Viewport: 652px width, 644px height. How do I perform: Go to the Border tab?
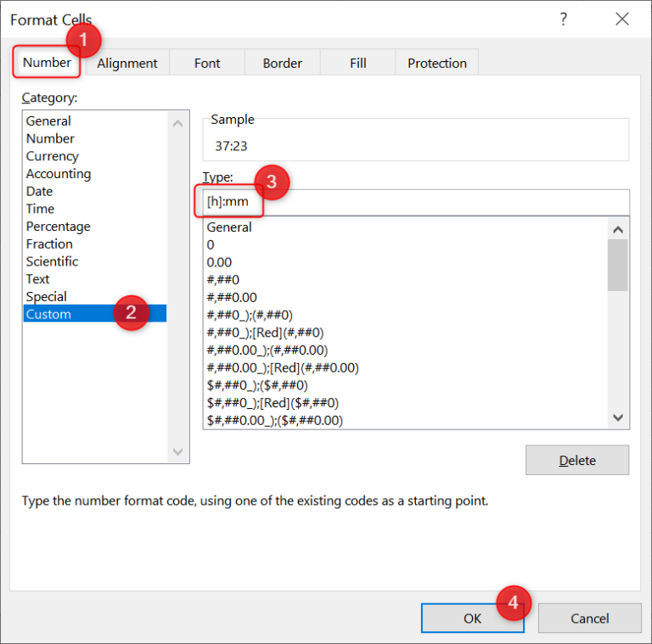[x=282, y=63]
